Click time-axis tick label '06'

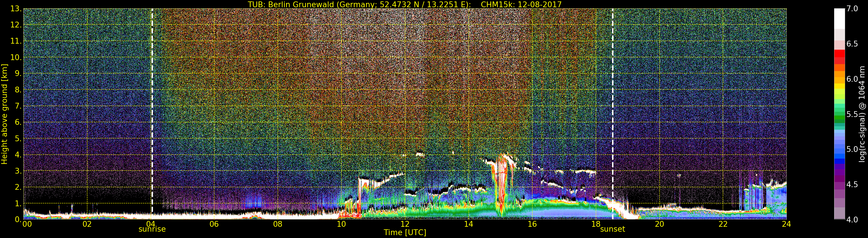pyautogui.click(x=214, y=224)
